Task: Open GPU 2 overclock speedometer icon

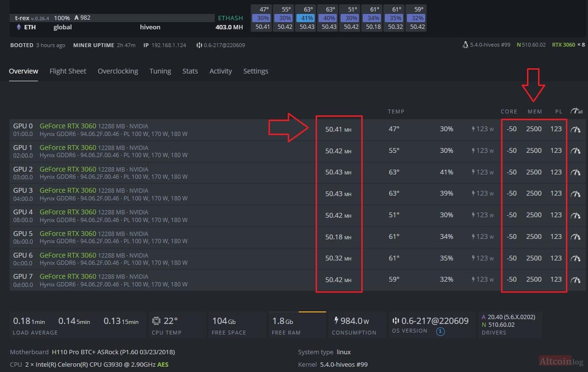Action: point(576,172)
